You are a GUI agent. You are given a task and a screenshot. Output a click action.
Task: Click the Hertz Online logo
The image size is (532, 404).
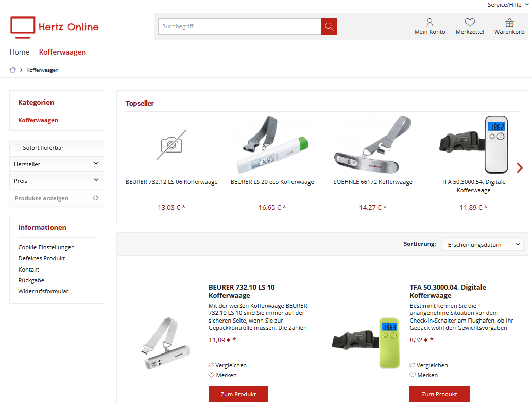(55, 27)
